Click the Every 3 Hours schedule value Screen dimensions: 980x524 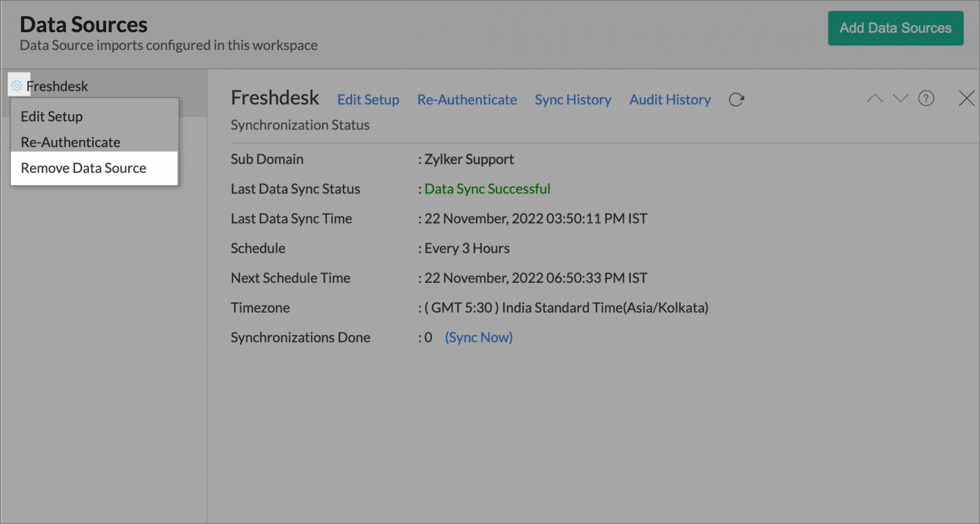point(467,248)
